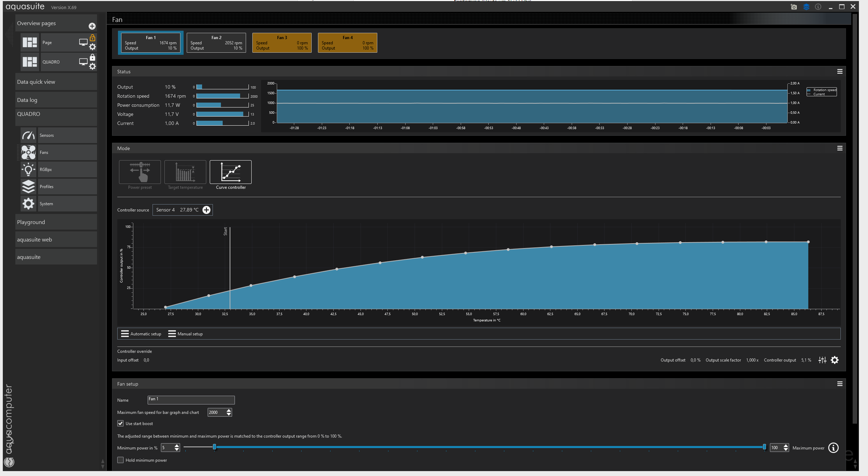Add controller source with plus icon
Image resolution: width=868 pixels, height=476 pixels.
coord(207,210)
